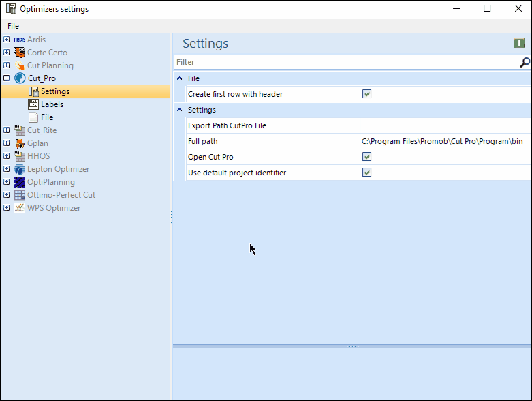Collapse the Cut_Pro tree node
The image size is (532, 401).
[x=6, y=78]
